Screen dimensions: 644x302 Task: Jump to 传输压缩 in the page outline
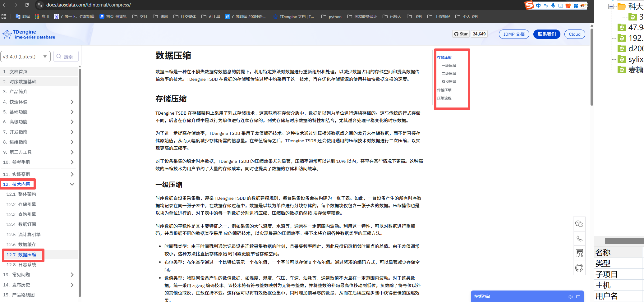click(444, 90)
